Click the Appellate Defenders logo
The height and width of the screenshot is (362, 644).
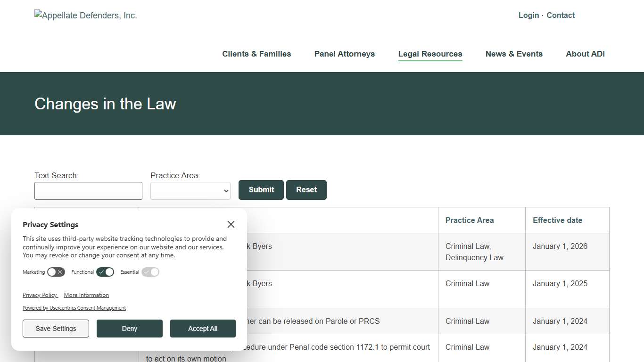click(x=85, y=15)
